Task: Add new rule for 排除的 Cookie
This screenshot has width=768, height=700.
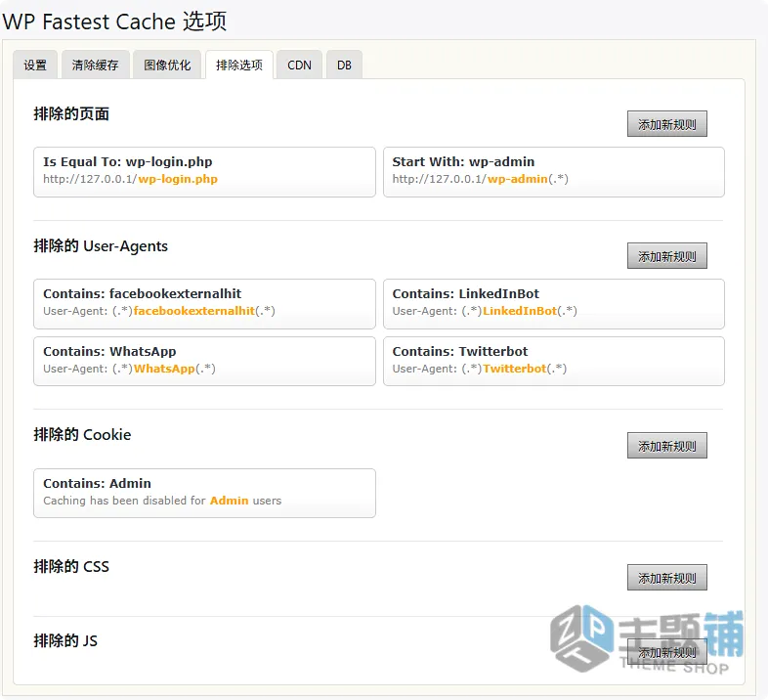Action: point(667,446)
